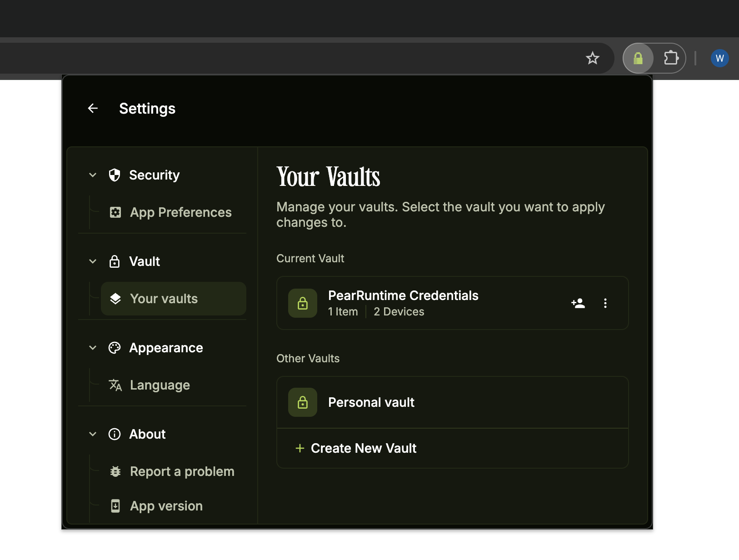Open the green padlock extension icon
739x560 pixels.
(x=638, y=58)
